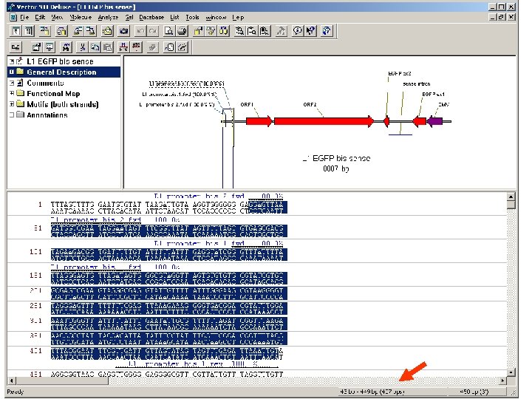Click the sequence pane scroll-up arrow
This screenshot has height=399, width=532.
tap(511, 196)
